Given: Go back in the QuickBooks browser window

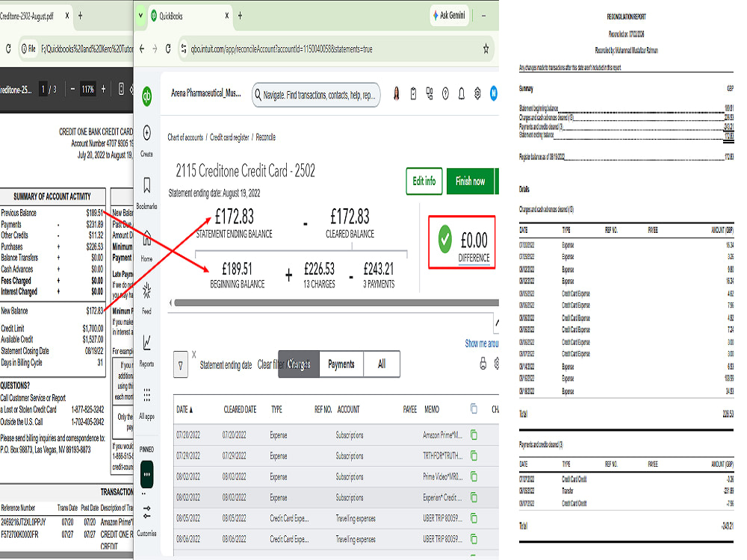Looking at the screenshot, I should (141, 49).
